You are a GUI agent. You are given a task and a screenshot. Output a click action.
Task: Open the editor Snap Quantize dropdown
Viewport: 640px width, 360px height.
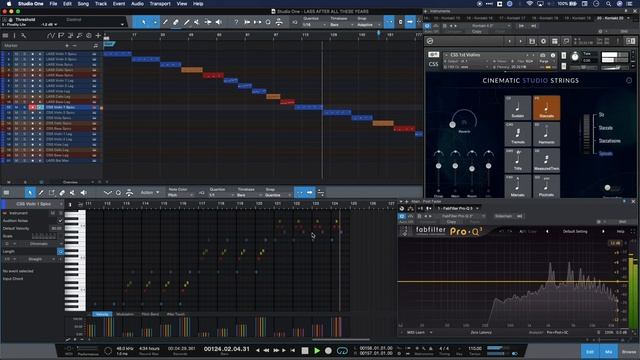point(278,195)
